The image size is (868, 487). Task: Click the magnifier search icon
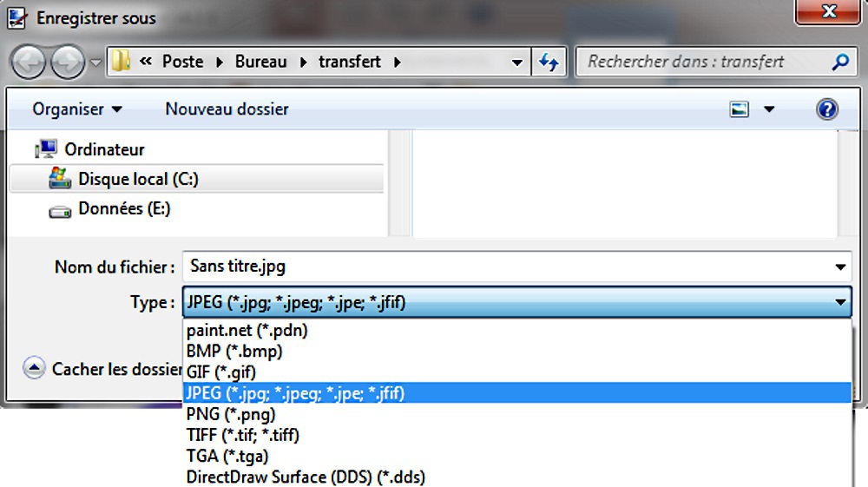839,62
